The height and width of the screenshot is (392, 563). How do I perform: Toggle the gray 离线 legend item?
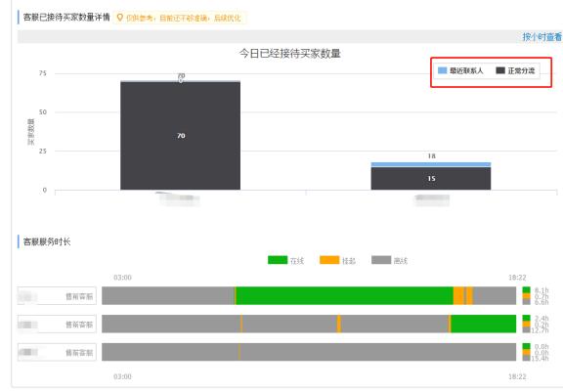tap(390, 260)
